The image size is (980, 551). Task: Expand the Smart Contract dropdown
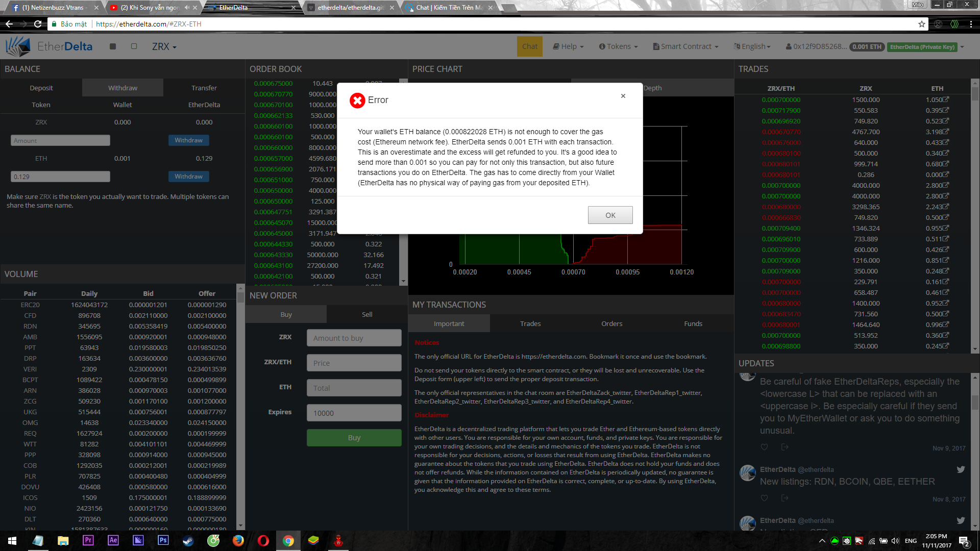[685, 46]
